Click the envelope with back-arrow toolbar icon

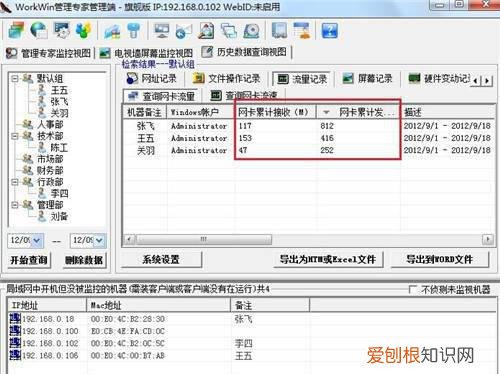click(x=184, y=31)
